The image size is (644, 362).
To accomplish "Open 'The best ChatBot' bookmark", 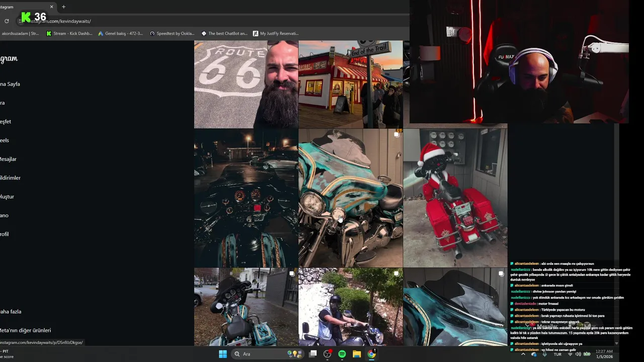I will point(224,34).
